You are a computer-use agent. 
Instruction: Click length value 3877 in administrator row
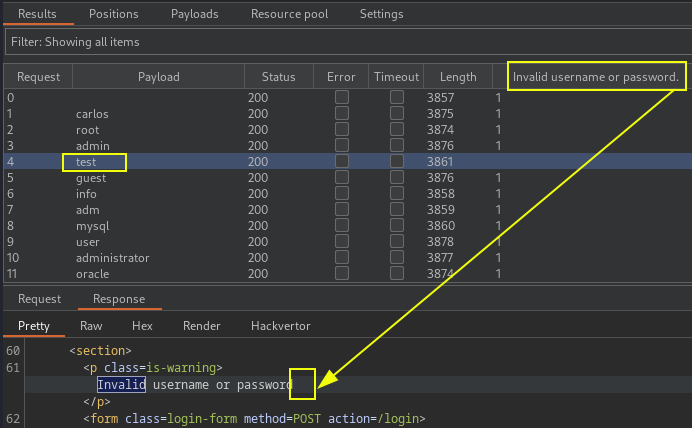(440, 258)
